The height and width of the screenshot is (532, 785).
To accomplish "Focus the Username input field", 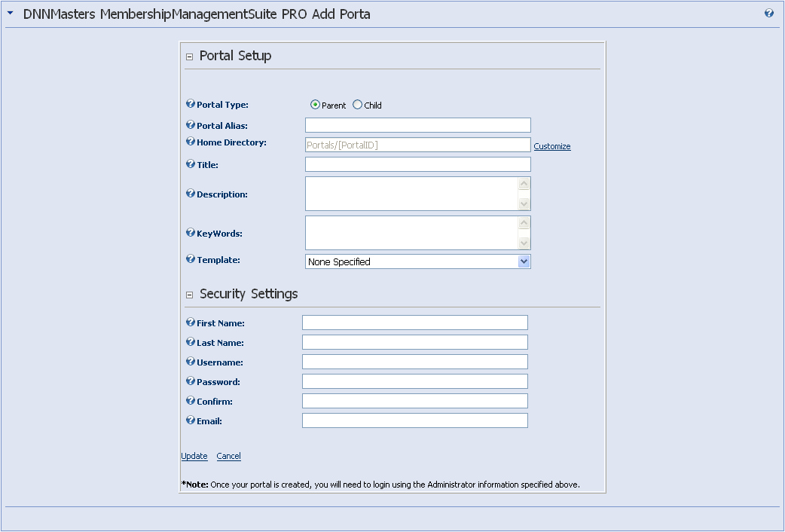I will (x=414, y=362).
